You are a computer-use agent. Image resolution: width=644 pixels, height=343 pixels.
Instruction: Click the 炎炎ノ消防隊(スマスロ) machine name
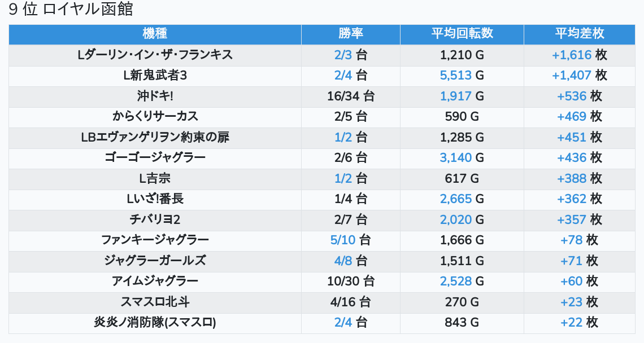point(155,323)
